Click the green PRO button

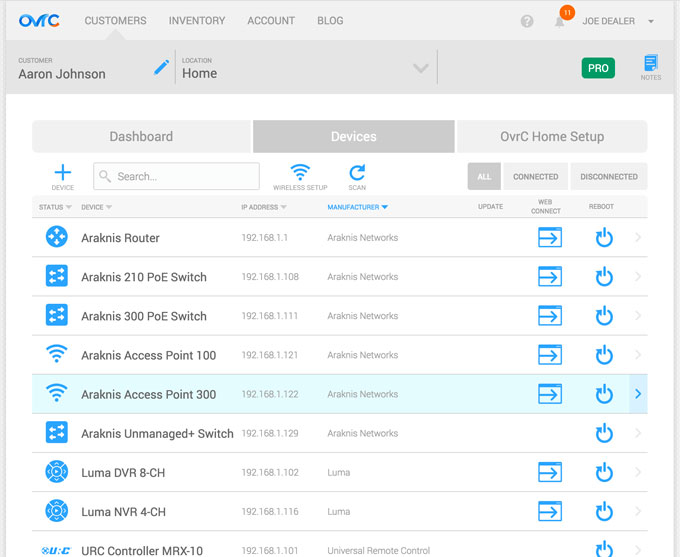[598, 68]
